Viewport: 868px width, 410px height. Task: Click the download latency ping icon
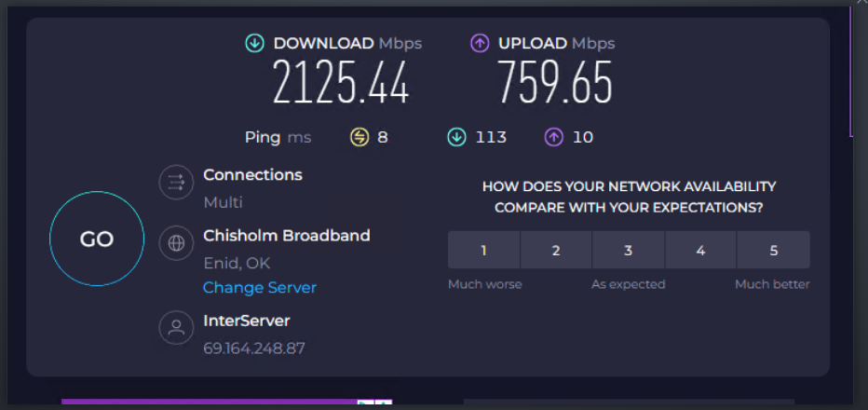456,138
